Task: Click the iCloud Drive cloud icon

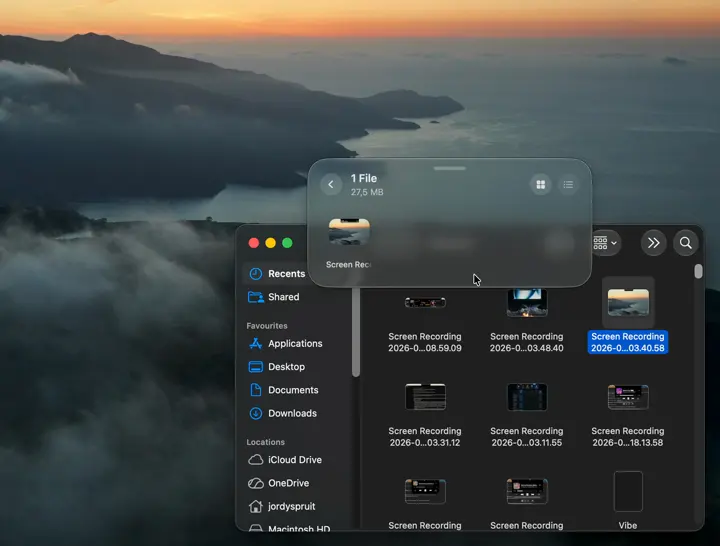Action: tap(256, 460)
